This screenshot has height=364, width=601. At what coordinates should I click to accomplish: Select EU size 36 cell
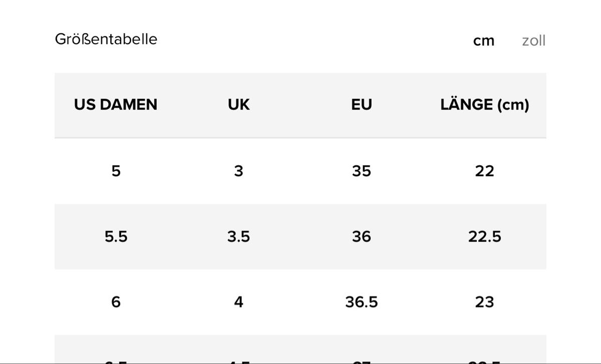pyautogui.click(x=362, y=236)
